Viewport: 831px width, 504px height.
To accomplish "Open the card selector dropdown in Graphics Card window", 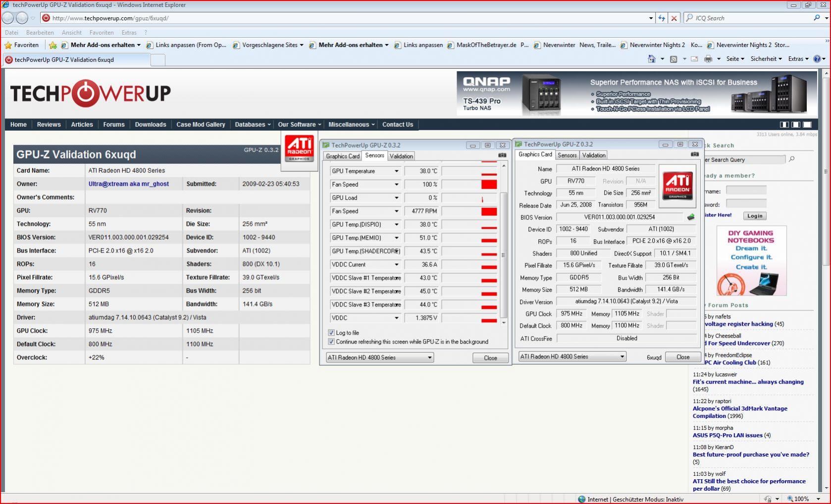I will 572,356.
